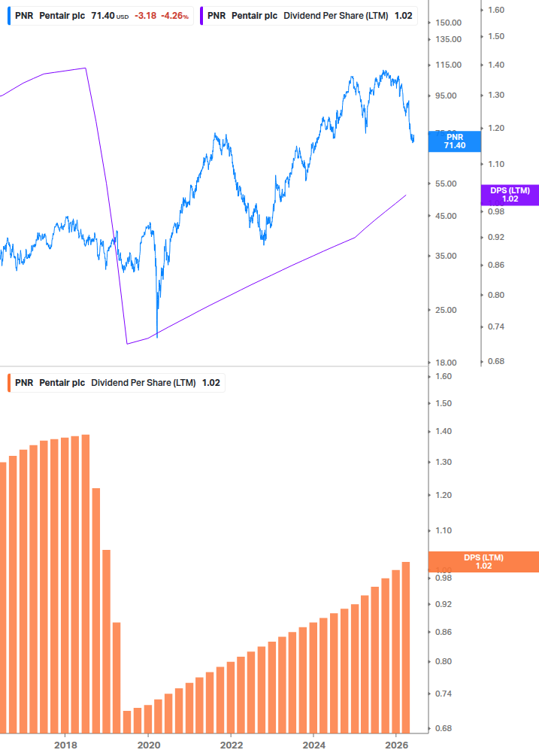Click the 2020 label on time axis
Viewport: 539px width, 756px height.
[149, 745]
